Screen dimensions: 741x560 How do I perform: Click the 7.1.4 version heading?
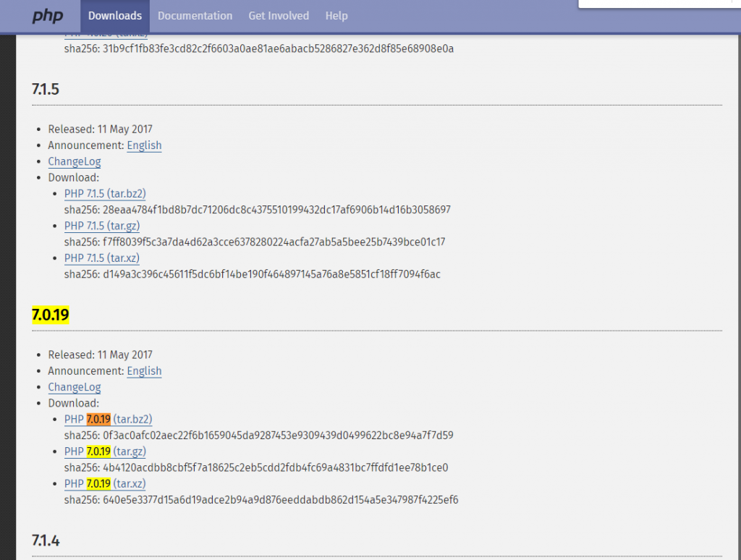tap(46, 540)
